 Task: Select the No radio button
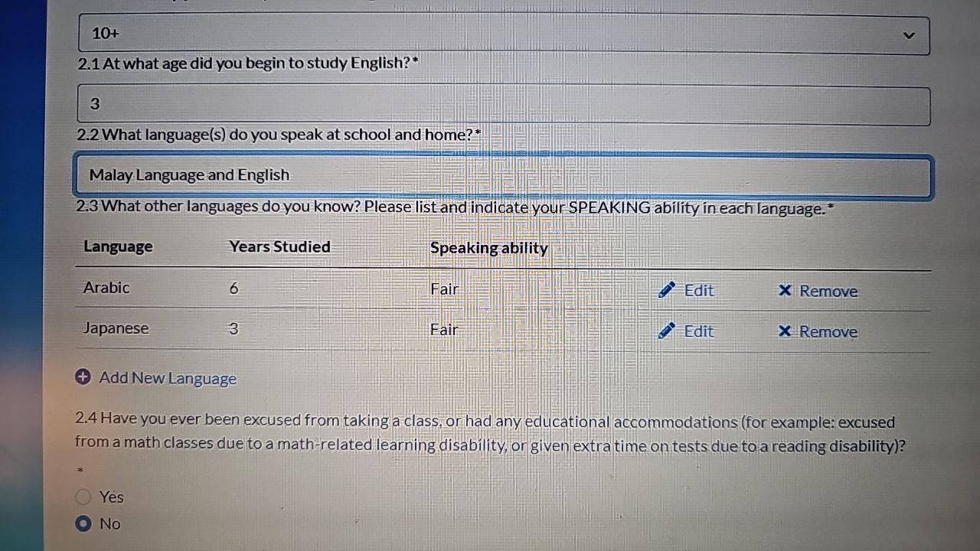click(x=83, y=524)
